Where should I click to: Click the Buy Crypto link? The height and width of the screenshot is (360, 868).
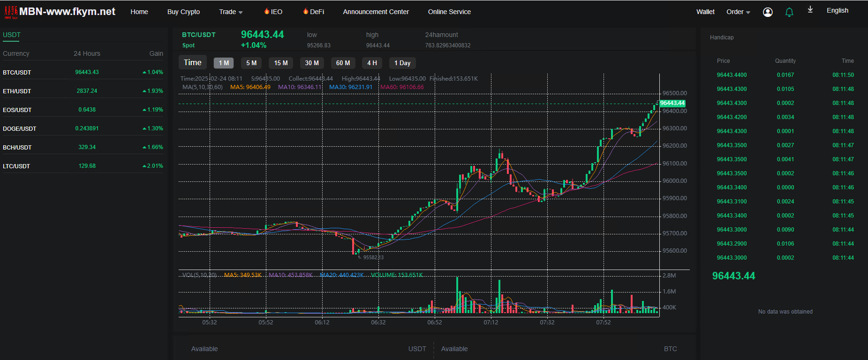pos(183,12)
